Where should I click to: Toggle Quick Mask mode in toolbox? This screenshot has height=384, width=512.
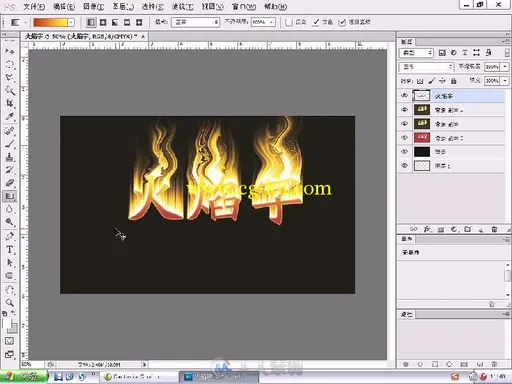(x=10, y=341)
